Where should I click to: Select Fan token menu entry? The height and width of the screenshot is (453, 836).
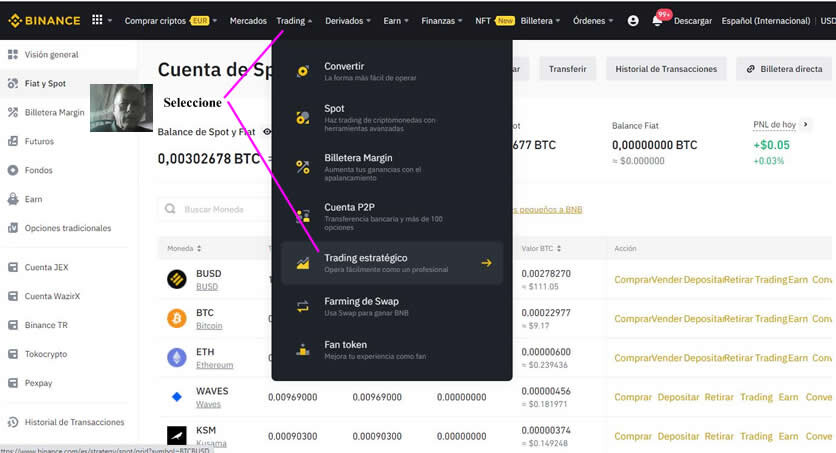pyautogui.click(x=392, y=350)
